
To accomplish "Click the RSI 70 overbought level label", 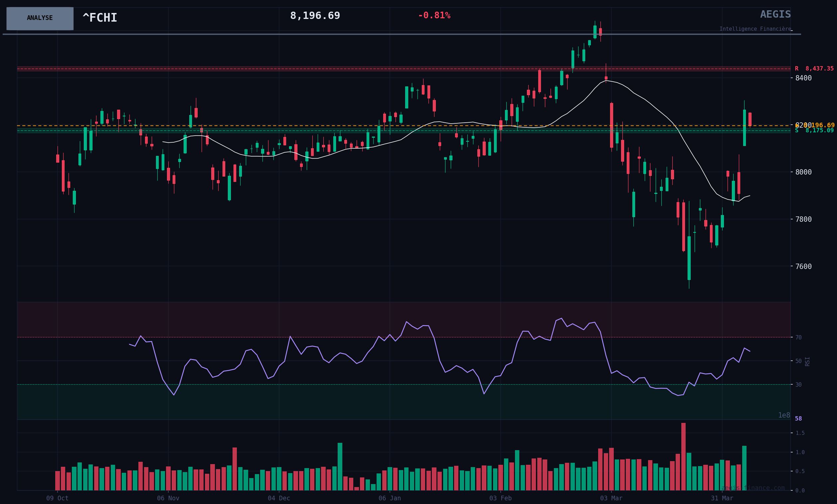I will point(798,337).
